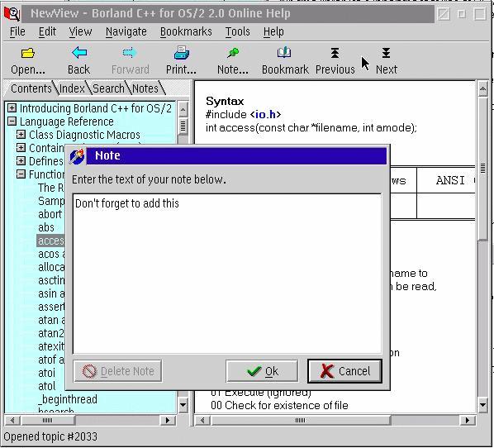Viewport: 494px width, 448px height.
Task: Expand the Defines tree node
Action: pyautogui.click(x=21, y=161)
